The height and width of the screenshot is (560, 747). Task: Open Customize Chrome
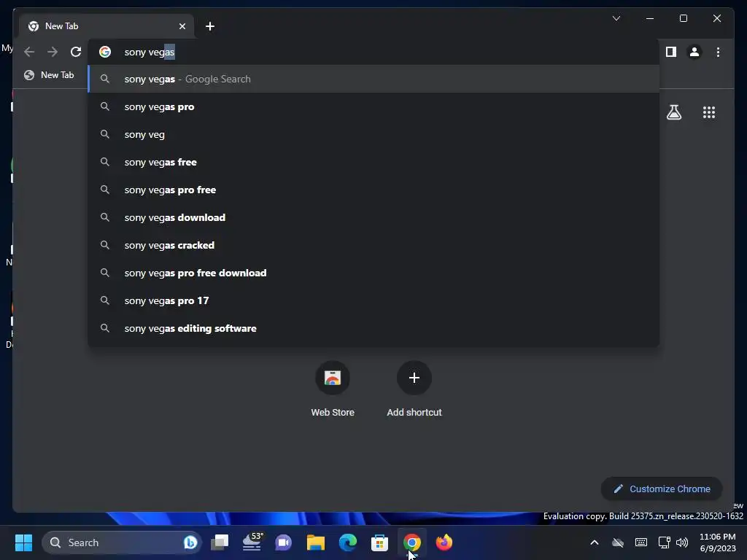(661, 489)
